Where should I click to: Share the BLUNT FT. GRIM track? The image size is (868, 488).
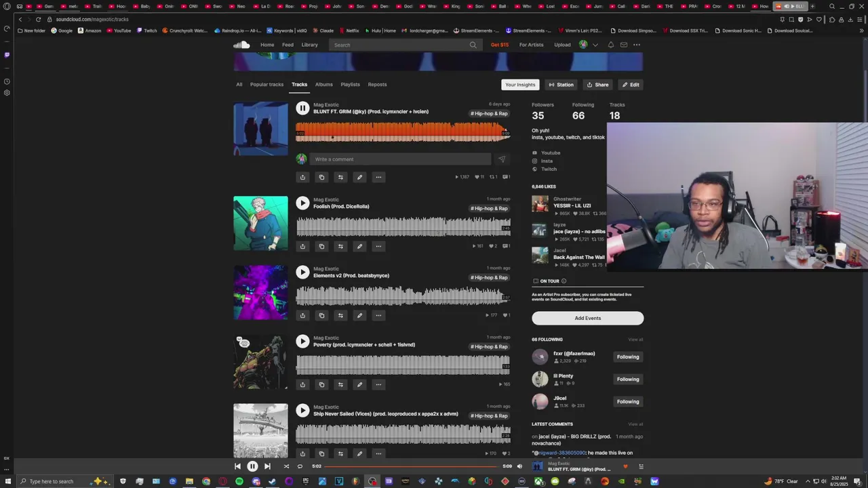302,177
